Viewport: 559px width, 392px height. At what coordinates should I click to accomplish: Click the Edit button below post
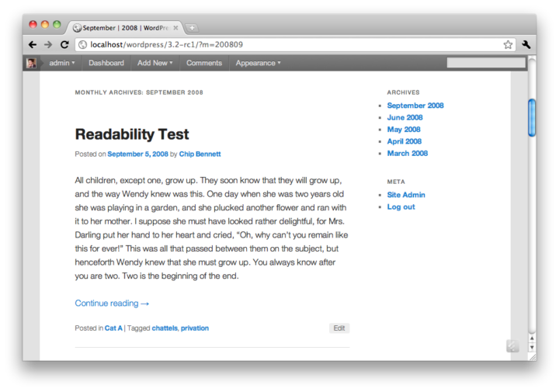click(x=339, y=328)
